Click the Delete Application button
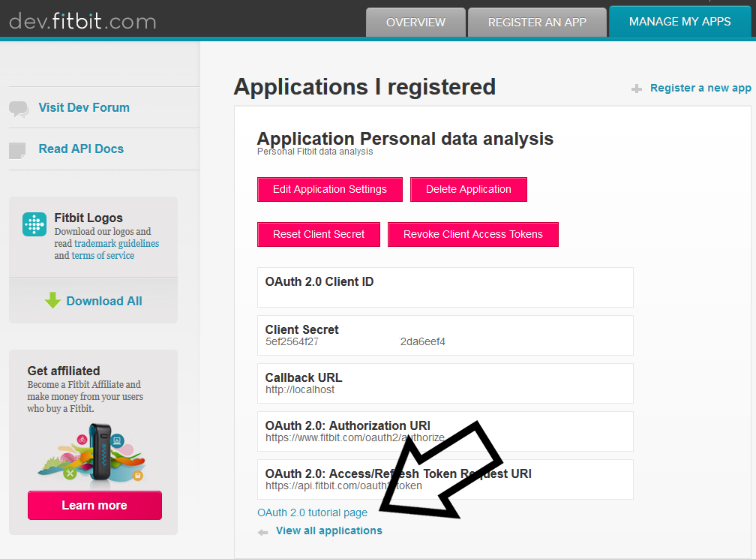 pos(468,189)
